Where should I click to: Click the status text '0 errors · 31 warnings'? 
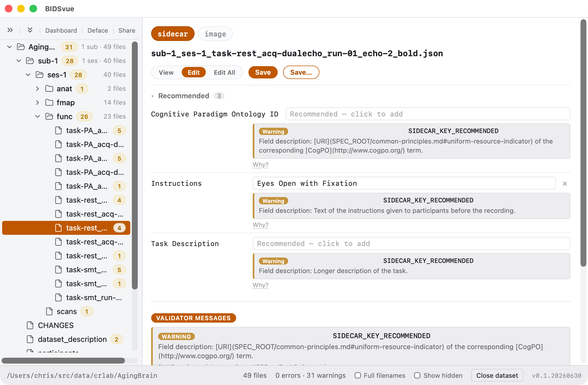pyautogui.click(x=310, y=375)
